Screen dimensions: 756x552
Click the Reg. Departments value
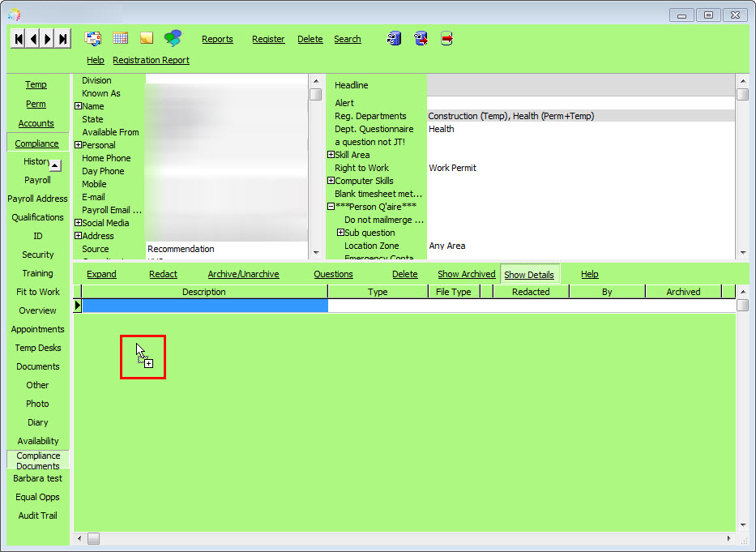(x=511, y=116)
